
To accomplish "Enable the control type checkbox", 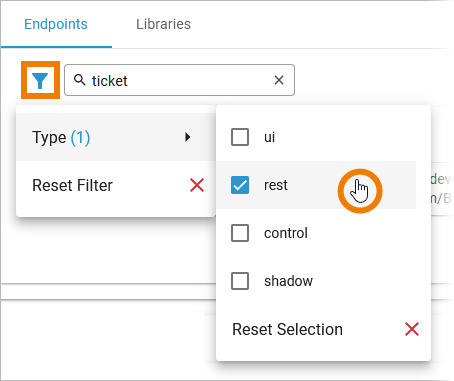I will coord(240,233).
